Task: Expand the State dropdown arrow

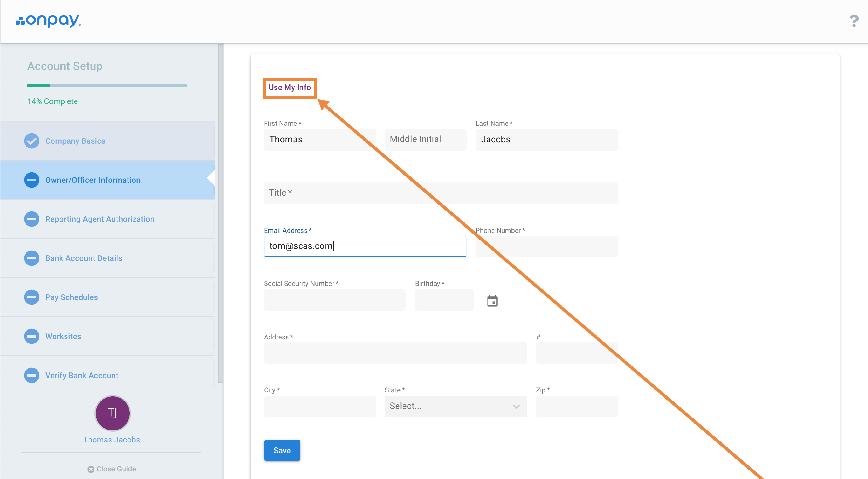Action: [516, 407]
